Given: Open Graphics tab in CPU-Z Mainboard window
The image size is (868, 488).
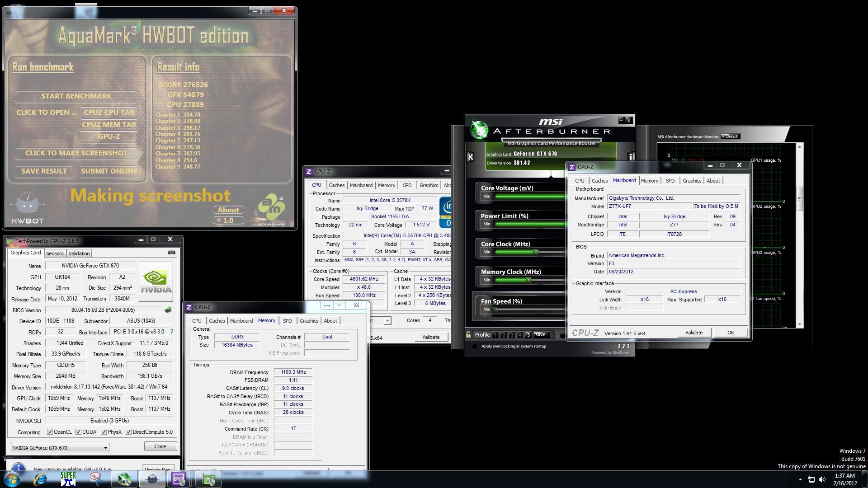Looking at the screenshot, I should click(x=692, y=181).
